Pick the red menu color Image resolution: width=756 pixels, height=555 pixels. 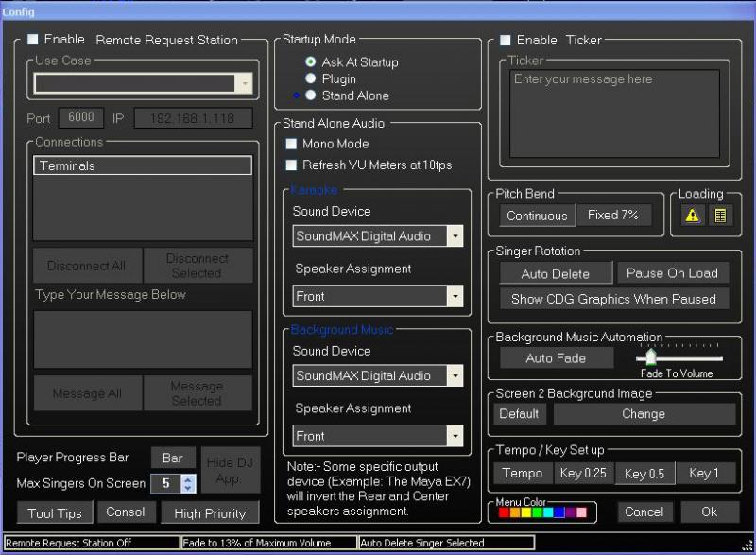pyautogui.click(x=504, y=512)
